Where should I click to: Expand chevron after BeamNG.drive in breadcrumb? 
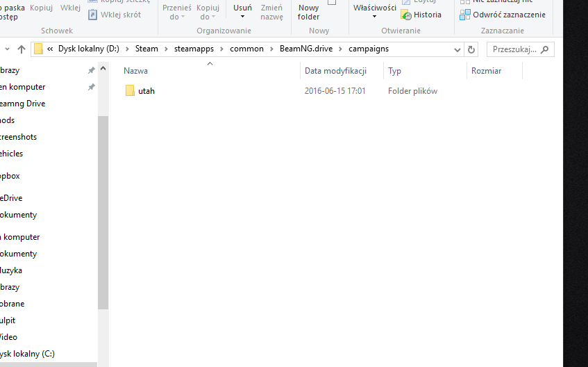point(340,49)
